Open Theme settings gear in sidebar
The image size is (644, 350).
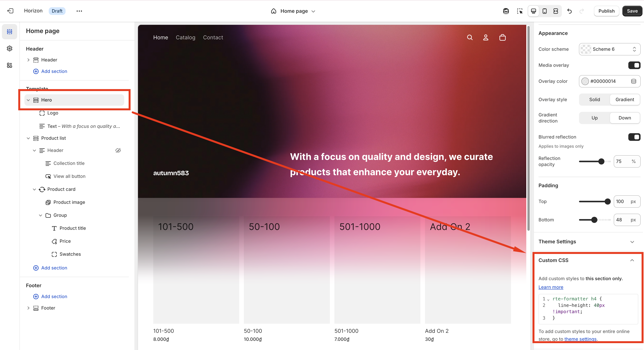(x=10, y=48)
